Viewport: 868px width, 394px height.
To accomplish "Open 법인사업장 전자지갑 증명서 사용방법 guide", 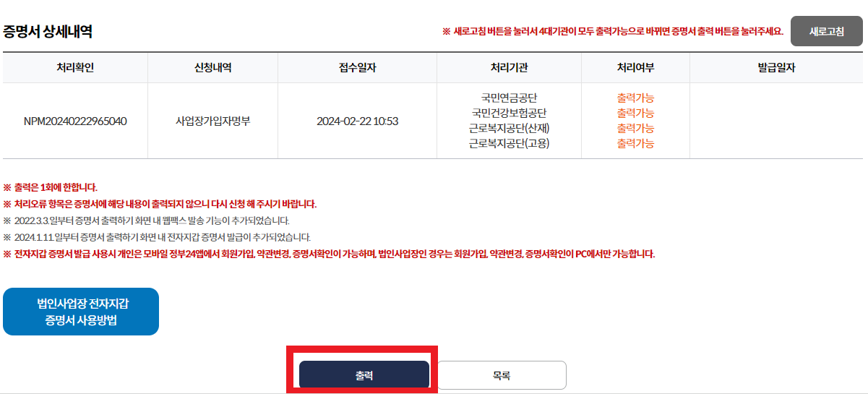I will pos(81,312).
